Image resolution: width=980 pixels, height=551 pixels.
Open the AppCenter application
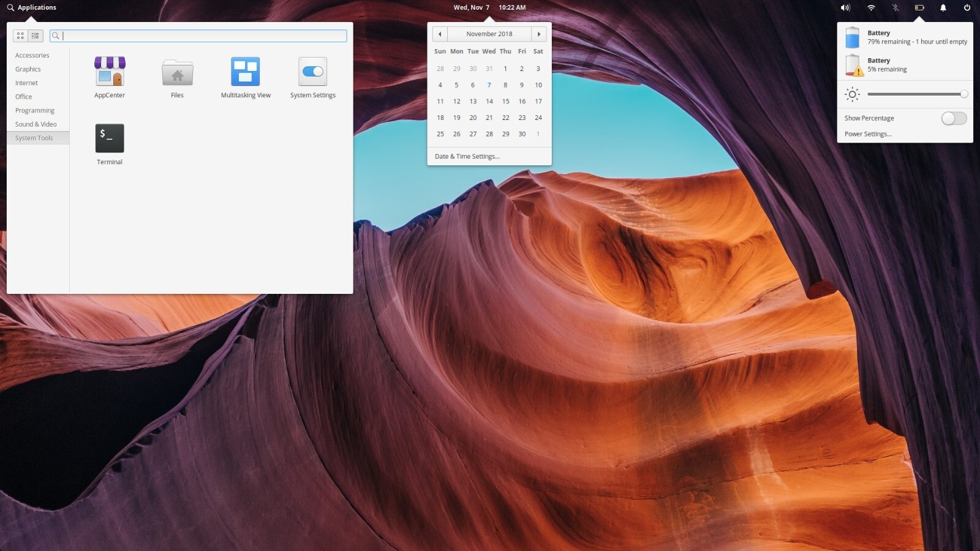[x=110, y=76]
